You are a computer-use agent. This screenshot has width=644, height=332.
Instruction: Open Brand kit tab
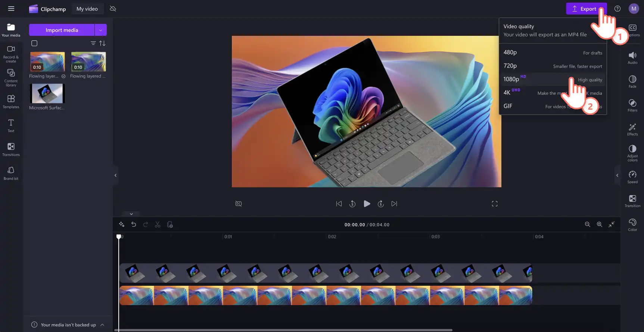pyautogui.click(x=11, y=173)
